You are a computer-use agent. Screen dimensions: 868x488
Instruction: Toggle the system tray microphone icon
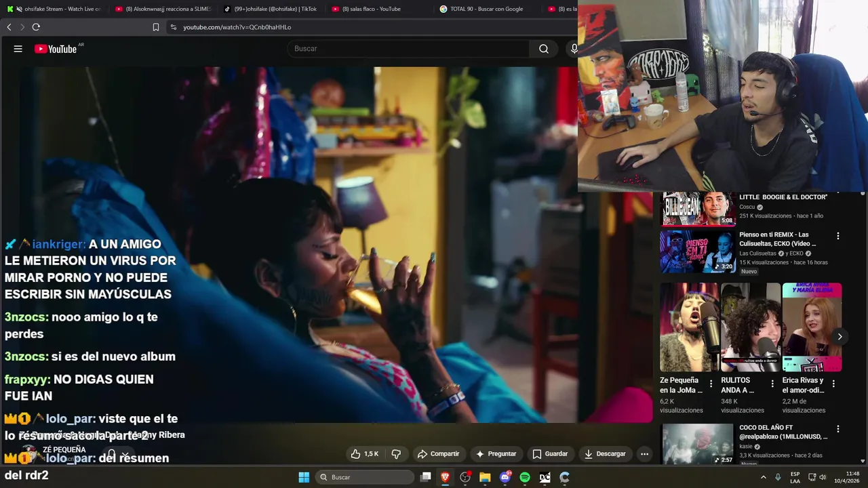click(778, 477)
